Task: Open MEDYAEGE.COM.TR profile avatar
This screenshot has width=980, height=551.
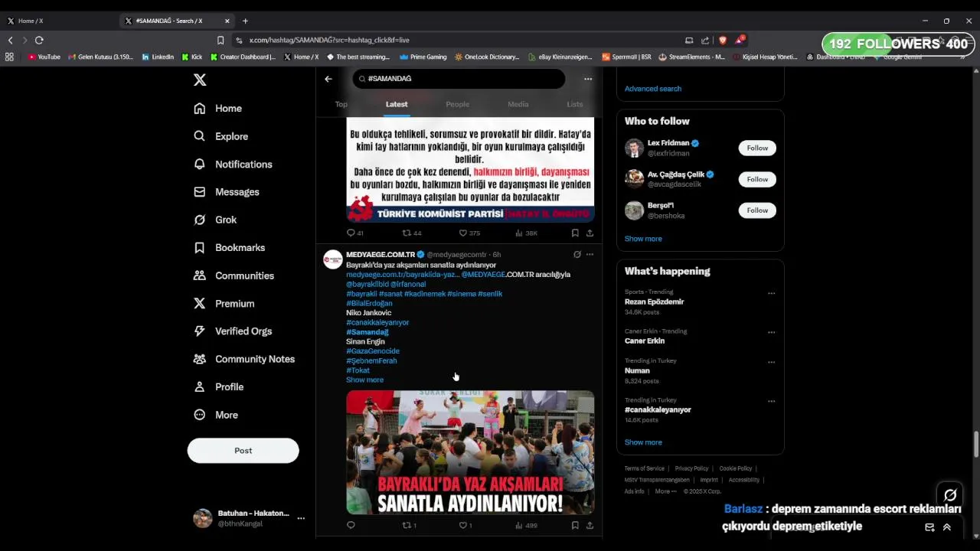Action: [x=333, y=259]
